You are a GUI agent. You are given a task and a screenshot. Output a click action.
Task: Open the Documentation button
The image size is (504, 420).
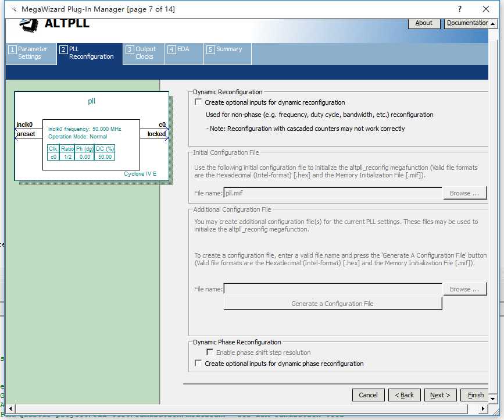click(467, 23)
